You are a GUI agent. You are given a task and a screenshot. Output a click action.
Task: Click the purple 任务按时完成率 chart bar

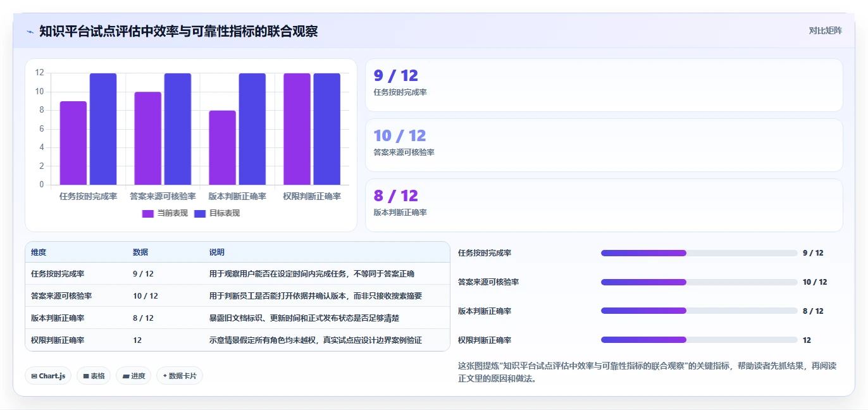[73, 143]
